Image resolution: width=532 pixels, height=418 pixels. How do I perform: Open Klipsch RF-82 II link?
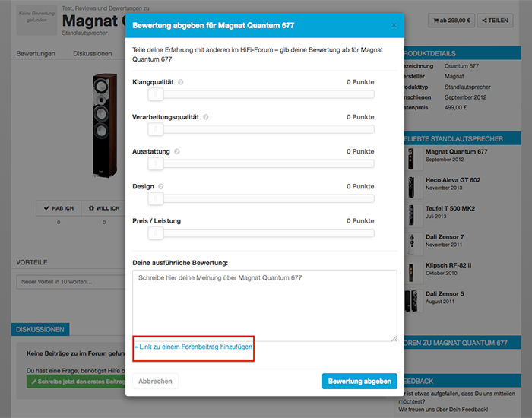click(x=448, y=266)
